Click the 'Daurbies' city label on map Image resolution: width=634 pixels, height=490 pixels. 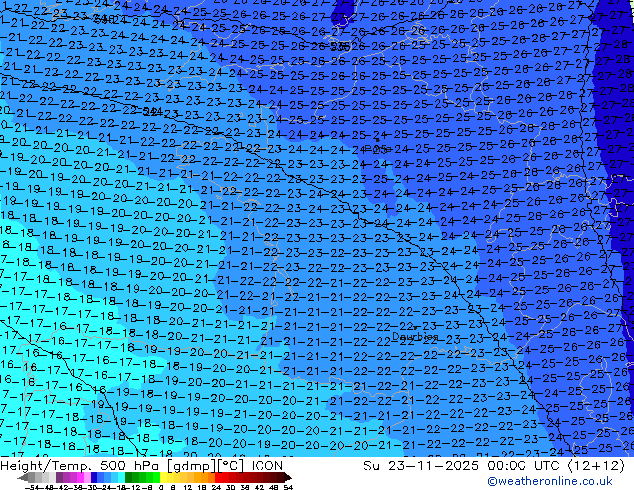coord(415,336)
